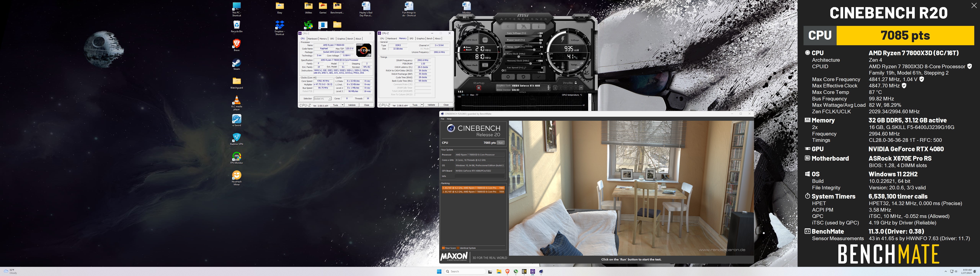Screen dimensions: 980x276
Task: Toggle Afterburner profile lock icon
Action: coord(576,83)
